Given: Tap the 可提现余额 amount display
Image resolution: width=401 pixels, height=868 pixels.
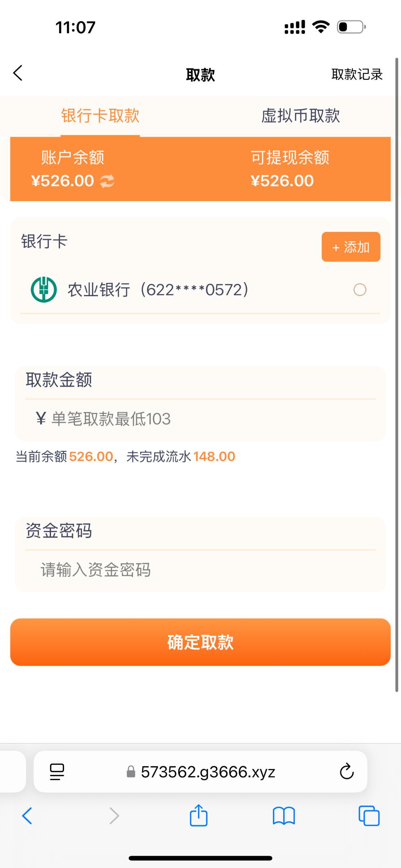Looking at the screenshot, I should pyautogui.click(x=282, y=181).
